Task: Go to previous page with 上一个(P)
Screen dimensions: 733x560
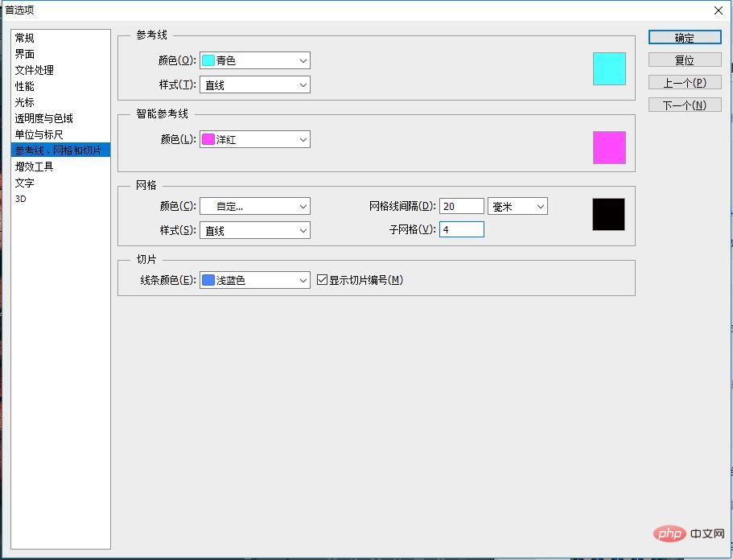Action: click(685, 83)
